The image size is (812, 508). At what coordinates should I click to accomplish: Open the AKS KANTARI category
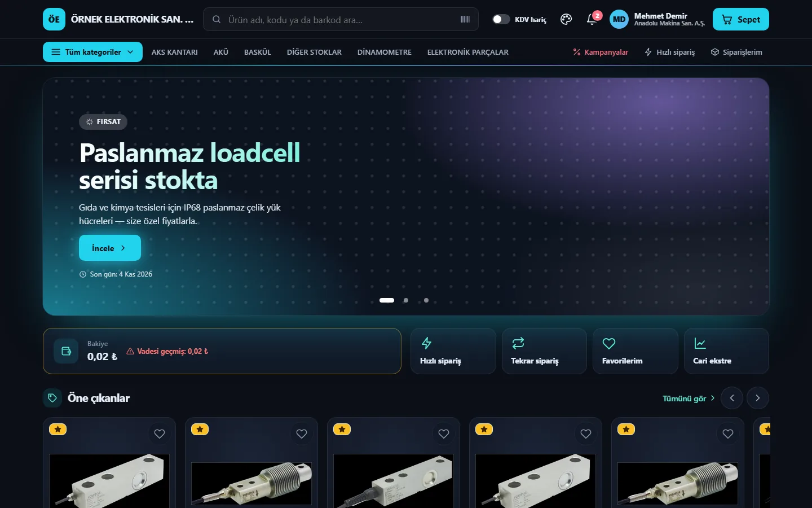point(175,52)
